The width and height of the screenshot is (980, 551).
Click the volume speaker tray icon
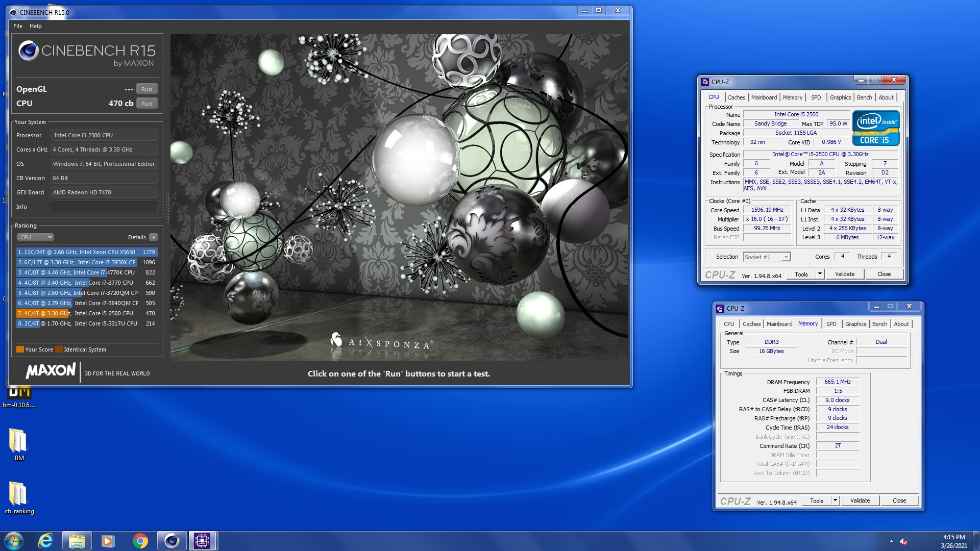click(904, 541)
